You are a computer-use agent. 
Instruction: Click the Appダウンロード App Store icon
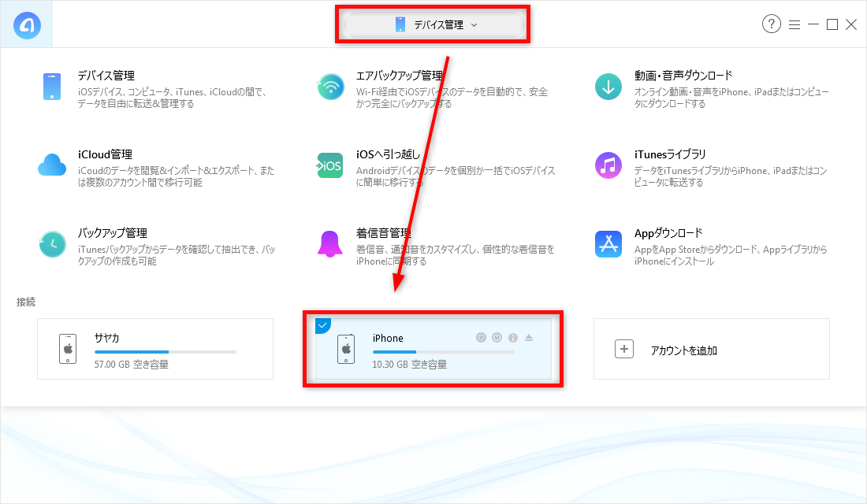(x=608, y=244)
